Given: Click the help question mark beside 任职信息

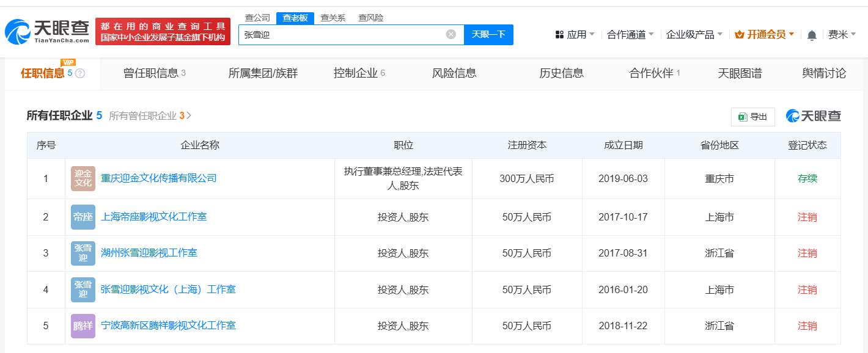Looking at the screenshot, I should [x=80, y=74].
